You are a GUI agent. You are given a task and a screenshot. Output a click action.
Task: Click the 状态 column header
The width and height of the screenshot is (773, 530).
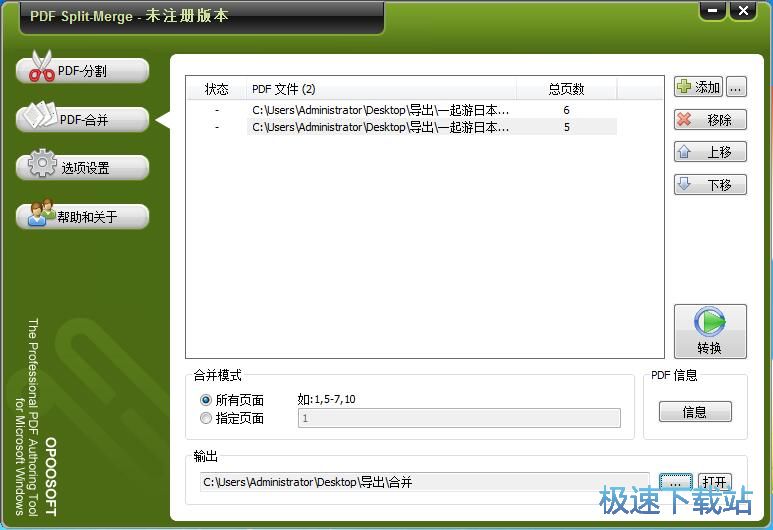pyautogui.click(x=216, y=89)
